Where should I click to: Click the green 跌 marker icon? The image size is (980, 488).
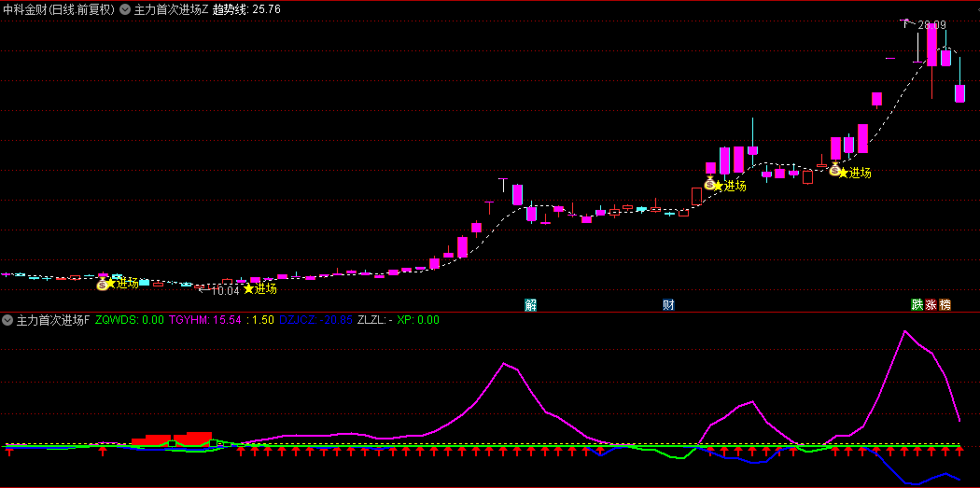(917, 305)
